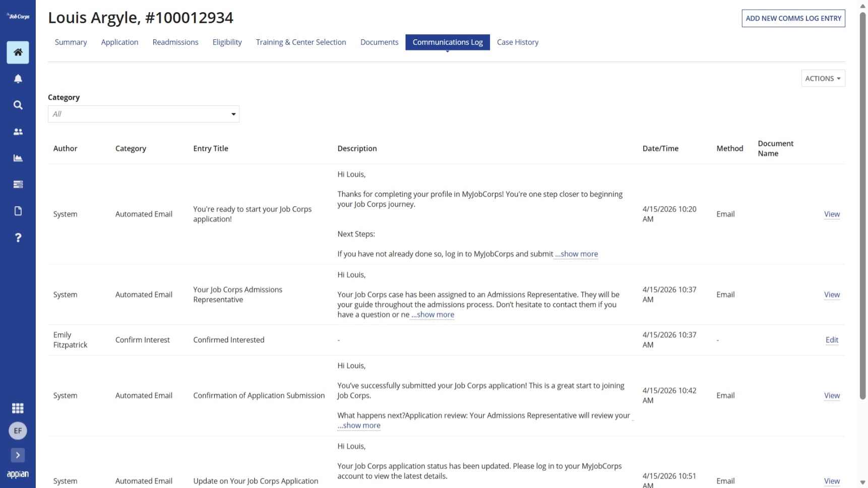Screen dimensions: 868x488
Task: Open the people group icon in sidebar
Action: (18, 132)
